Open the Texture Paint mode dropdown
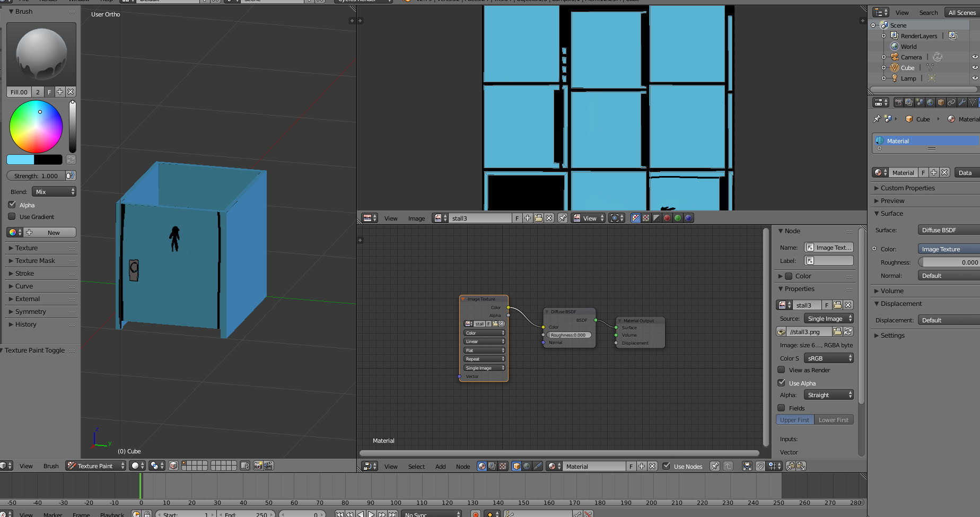Viewport: 980px width, 517px height. (x=95, y=466)
